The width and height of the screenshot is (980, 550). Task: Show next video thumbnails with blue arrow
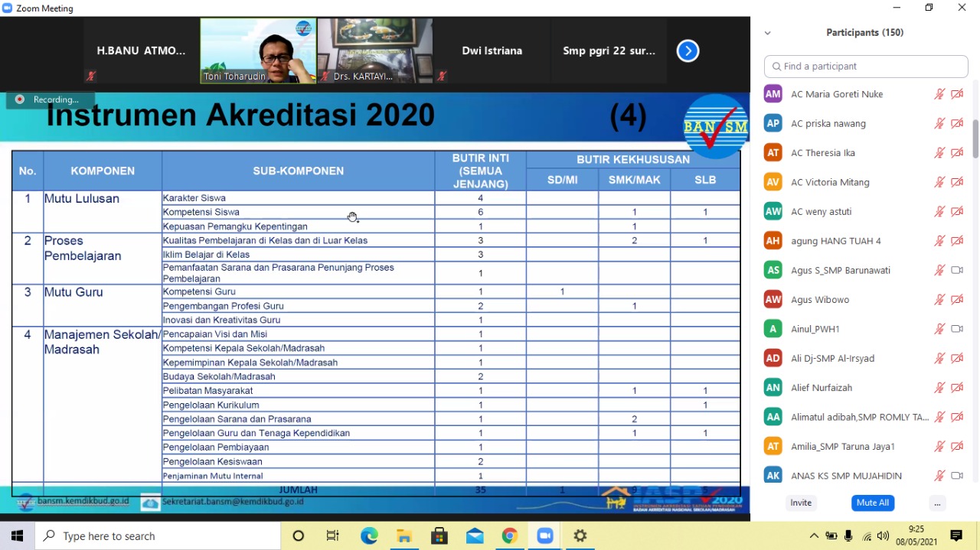tap(688, 51)
